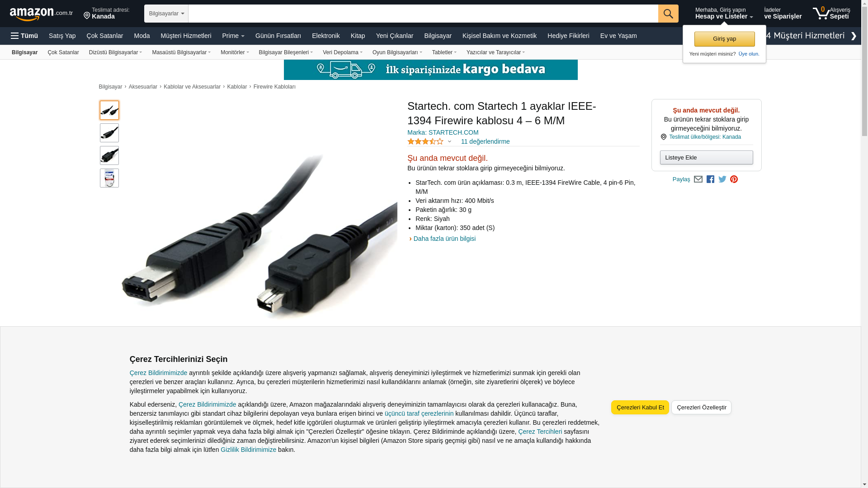Select the Kitap navigation item
The height and width of the screenshot is (488, 868).
point(358,36)
